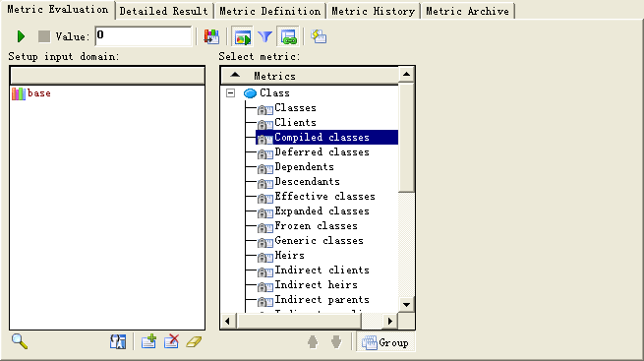Select the Clients metric
This screenshot has height=361, width=644.
click(x=295, y=123)
